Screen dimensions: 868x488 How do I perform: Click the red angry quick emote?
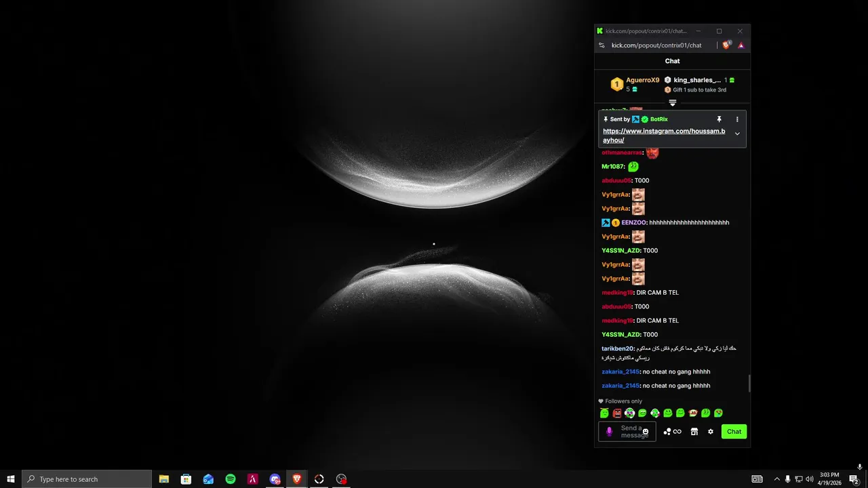click(617, 413)
